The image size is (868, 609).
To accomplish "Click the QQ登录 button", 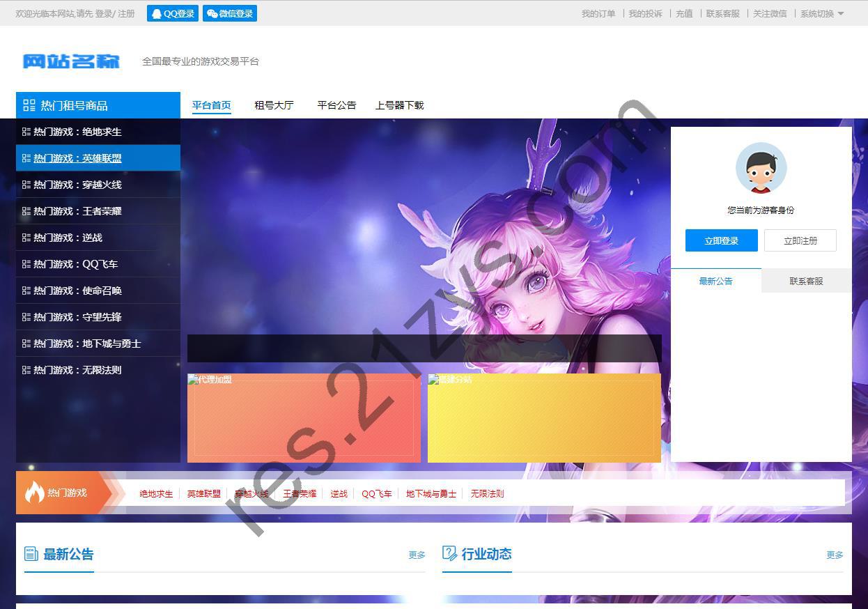I will (x=173, y=13).
